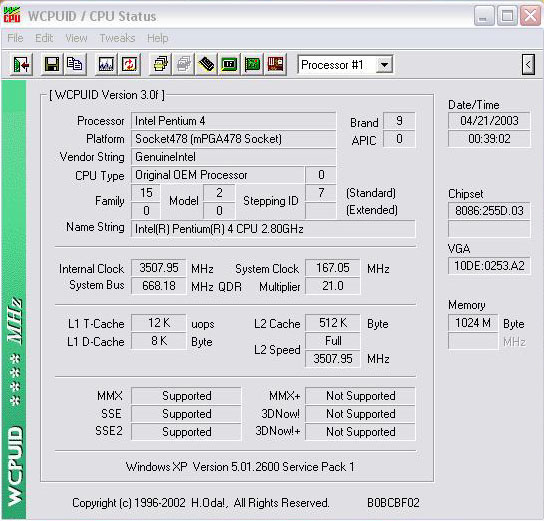The width and height of the screenshot is (544, 521).
Task: Click the date field 04/21/2003
Action: coord(489,121)
